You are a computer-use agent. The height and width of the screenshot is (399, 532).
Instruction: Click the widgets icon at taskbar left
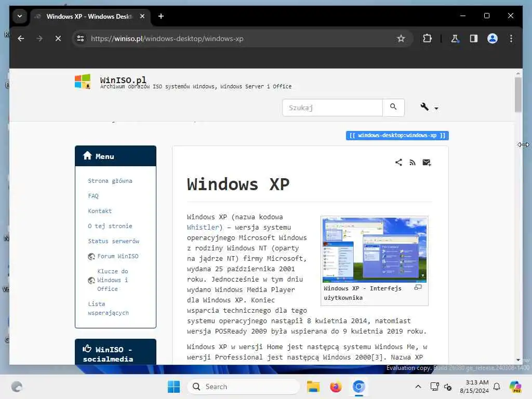pyautogui.click(x=17, y=387)
